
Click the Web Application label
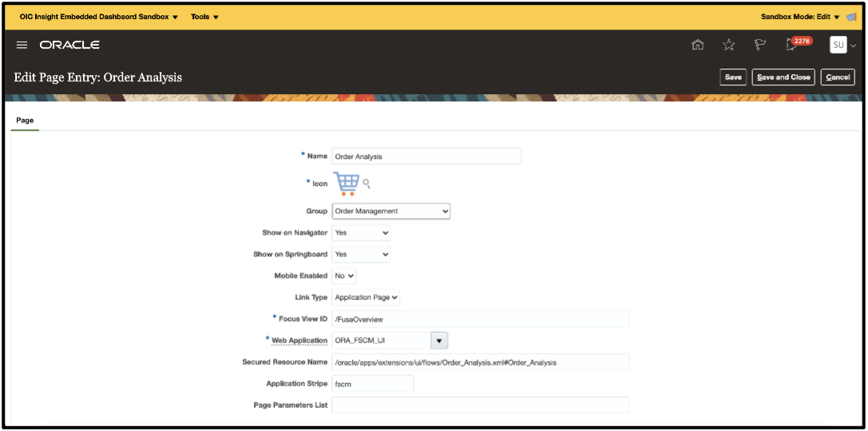click(299, 340)
